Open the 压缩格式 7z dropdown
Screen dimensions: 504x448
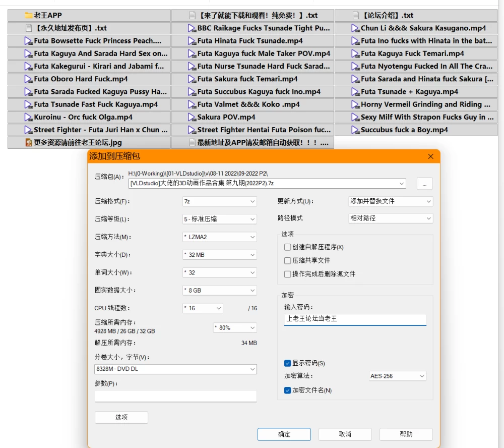(220, 201)
